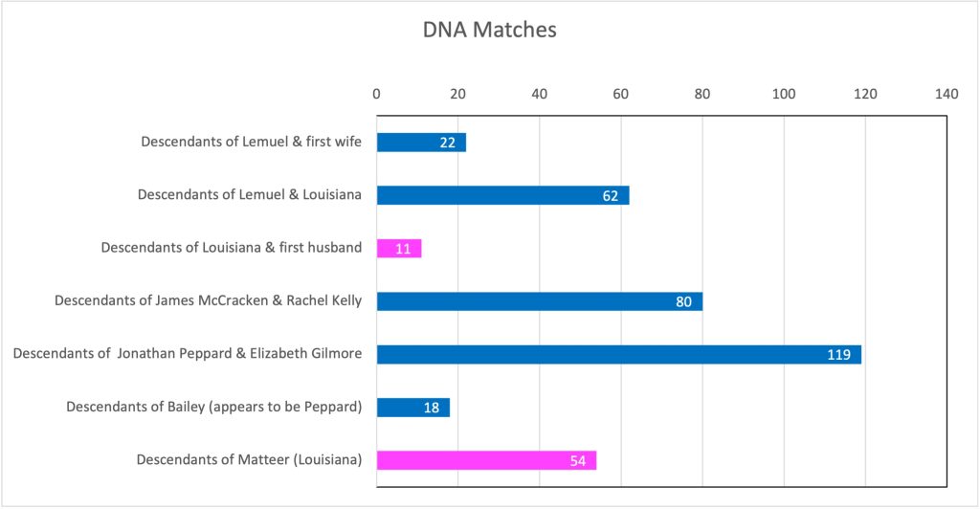Select the Lemuel & Louisiana blue bar
980x509 pixels.
point(502,195)
